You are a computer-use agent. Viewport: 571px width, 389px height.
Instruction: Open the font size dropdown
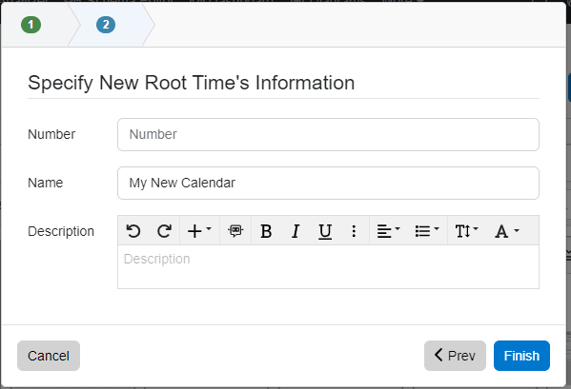[466, 231]
